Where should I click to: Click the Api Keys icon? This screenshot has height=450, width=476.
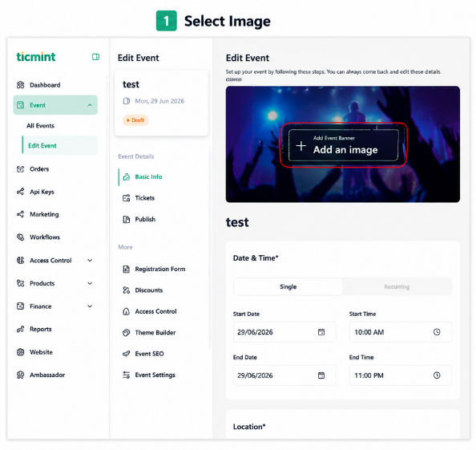pos(20,192)
